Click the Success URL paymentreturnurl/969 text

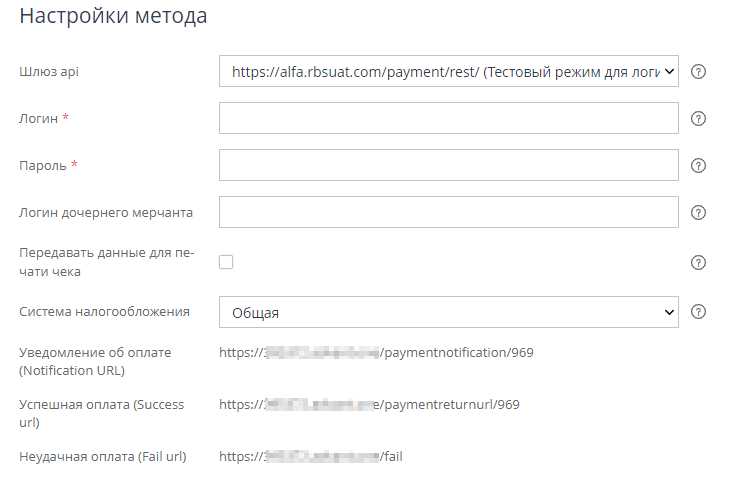[x=370, y=405]
